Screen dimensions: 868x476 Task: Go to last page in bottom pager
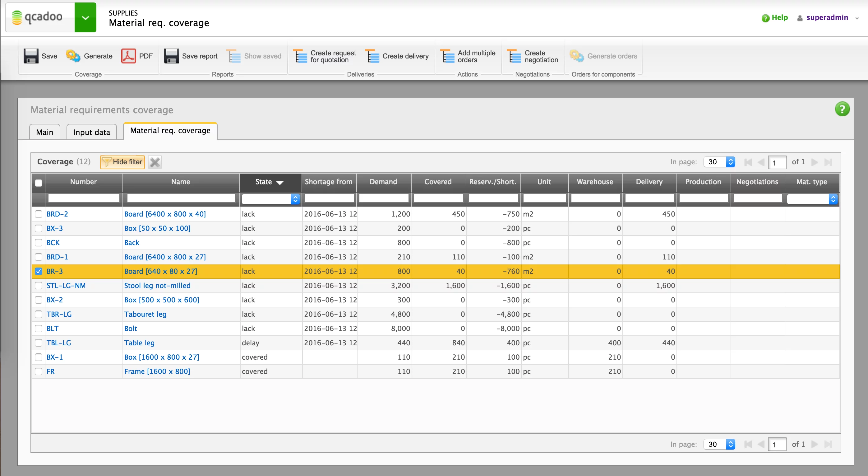828,444
